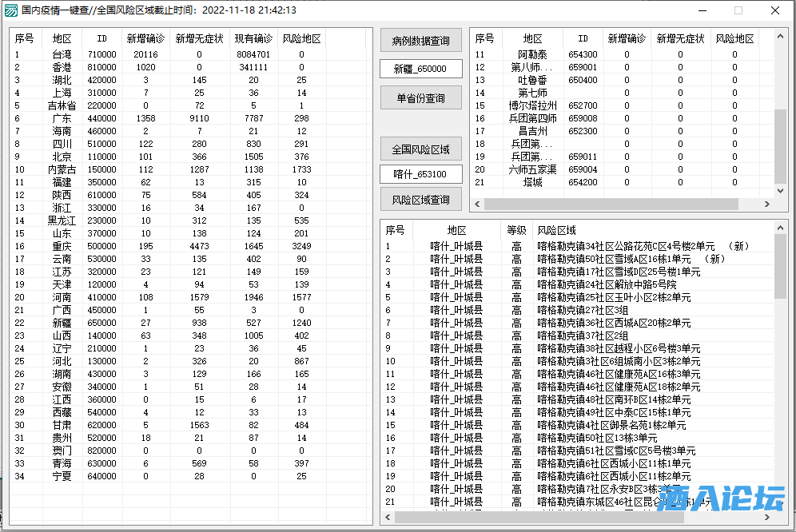
Task: Click the 易语言 app icon in title bar
Action: pos(11,10)
